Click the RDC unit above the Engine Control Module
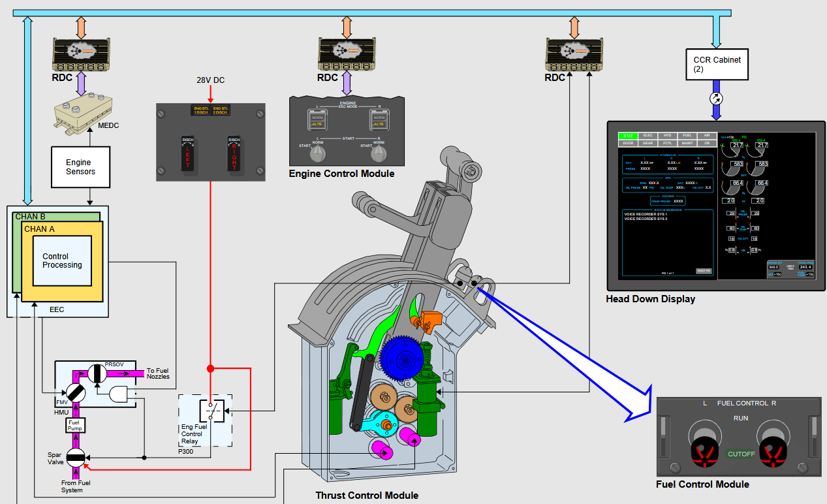The image size is (827, 504). [x=346, y=54]
